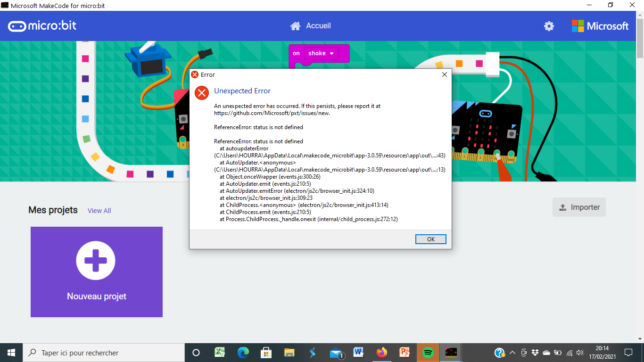
Task: Open Cortana circle on taskbar
Action: click(x=196, y=353)
